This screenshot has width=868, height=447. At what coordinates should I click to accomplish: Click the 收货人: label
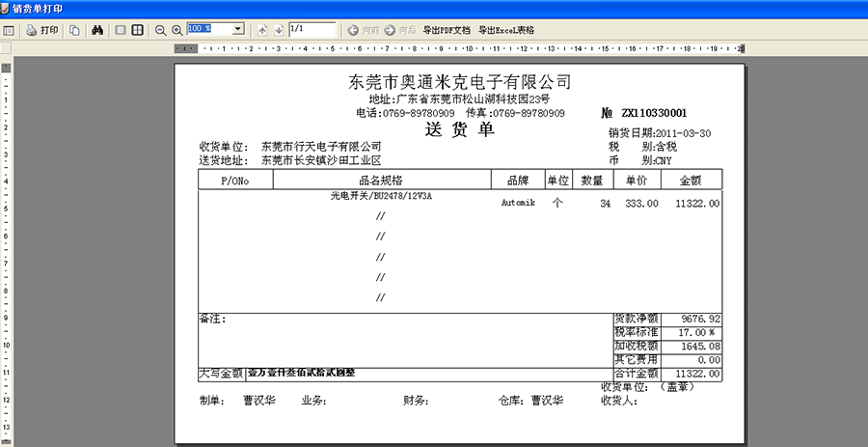[x=619, y=401]
